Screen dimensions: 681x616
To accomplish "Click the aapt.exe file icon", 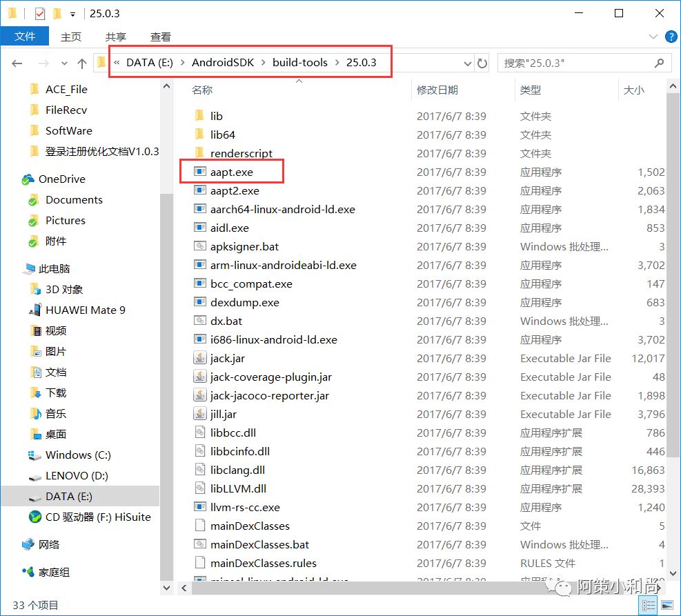I will (x=200, y=172).
